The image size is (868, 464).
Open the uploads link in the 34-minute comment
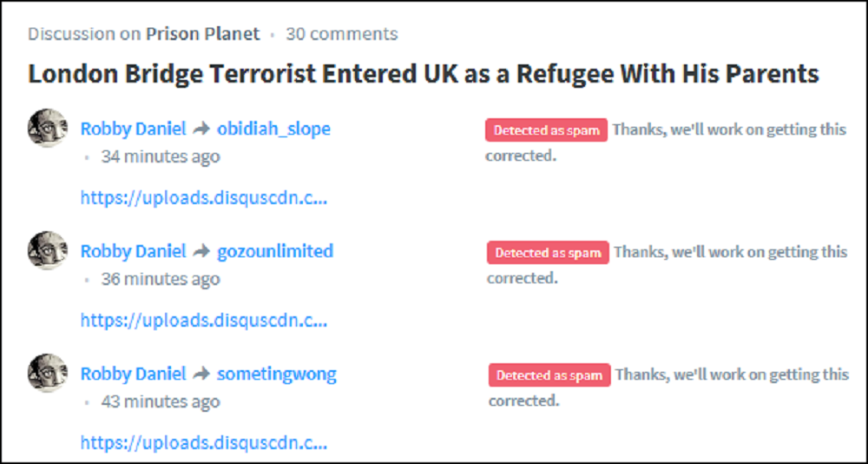[x=204, y=198]
